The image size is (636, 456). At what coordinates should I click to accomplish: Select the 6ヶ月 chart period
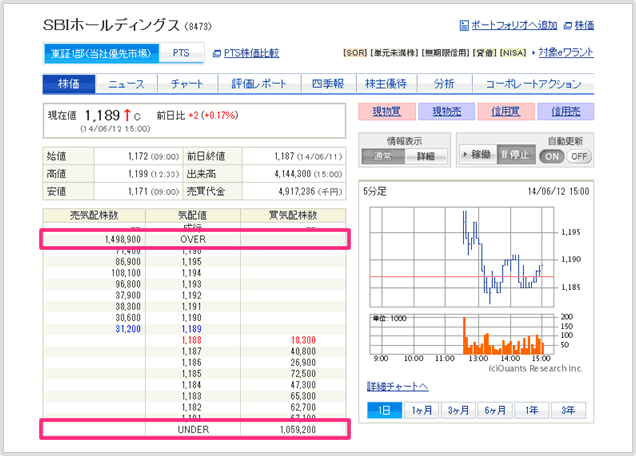pos(495,410)
